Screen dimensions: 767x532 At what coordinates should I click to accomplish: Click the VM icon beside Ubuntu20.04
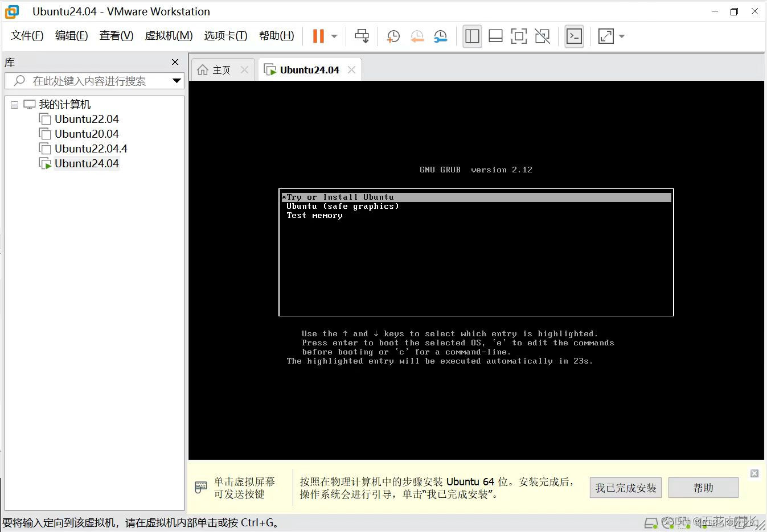45,134
